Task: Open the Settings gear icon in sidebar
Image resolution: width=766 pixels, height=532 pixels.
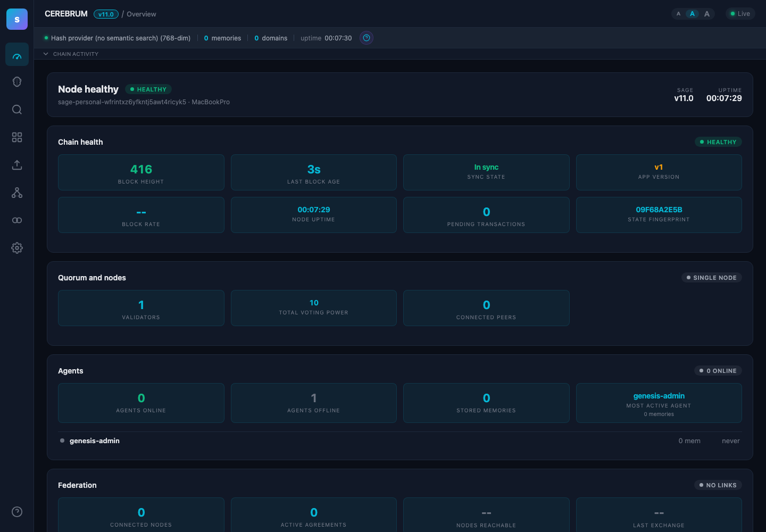Action: tap(17, 248)
